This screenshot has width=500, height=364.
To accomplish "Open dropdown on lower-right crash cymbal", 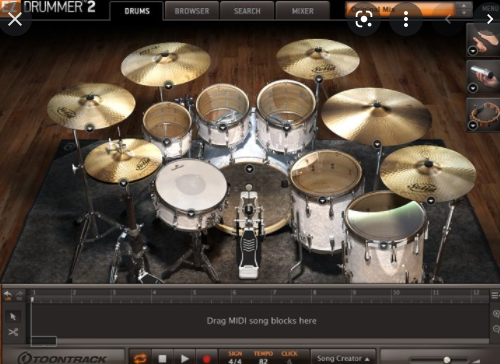I will 431,201.
